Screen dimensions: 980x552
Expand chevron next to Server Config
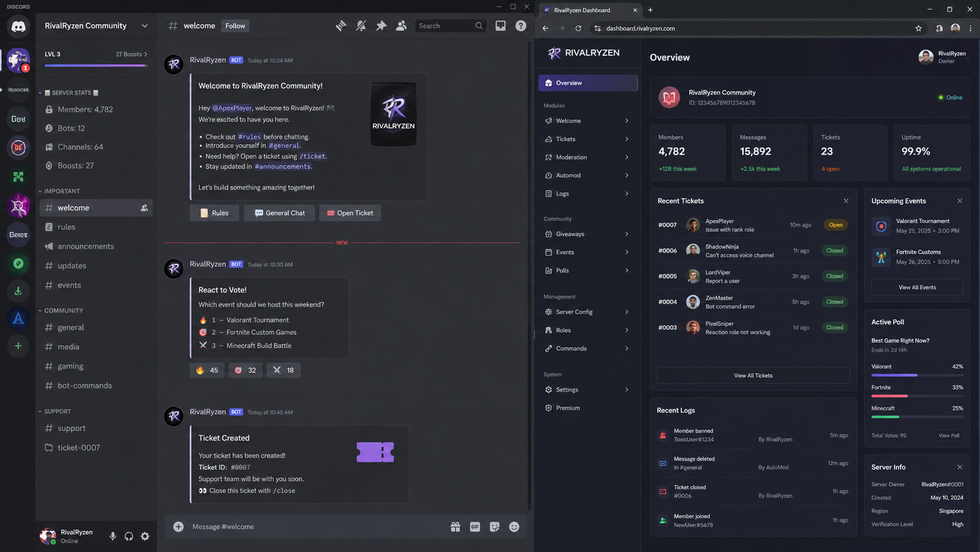click(x=627, y=312)
